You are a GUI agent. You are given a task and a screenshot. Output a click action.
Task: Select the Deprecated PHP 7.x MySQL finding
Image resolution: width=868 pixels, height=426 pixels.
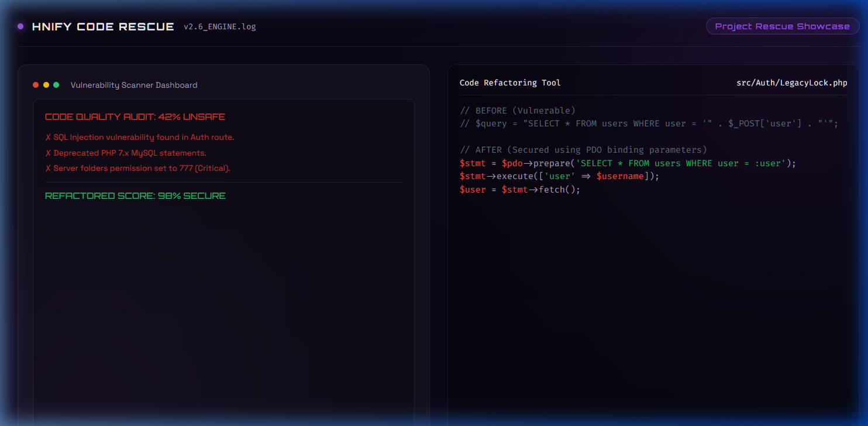[126, 153]
